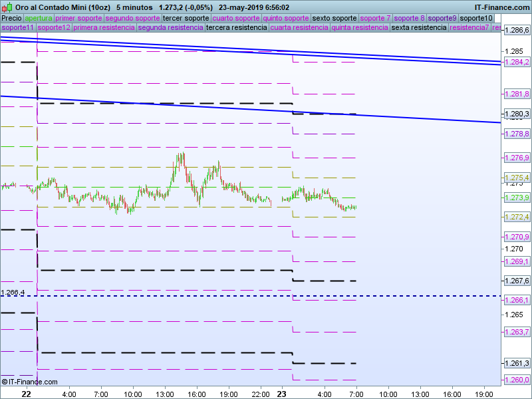
Task: Click the 'primer soporte' legend item
Action: [78, 18]
